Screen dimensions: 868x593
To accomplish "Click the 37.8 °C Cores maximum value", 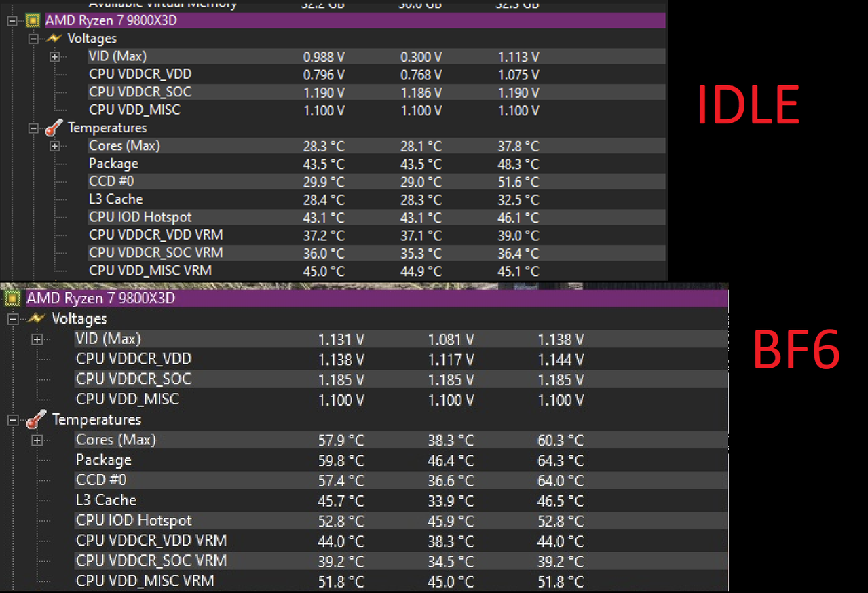I will 518,146.
